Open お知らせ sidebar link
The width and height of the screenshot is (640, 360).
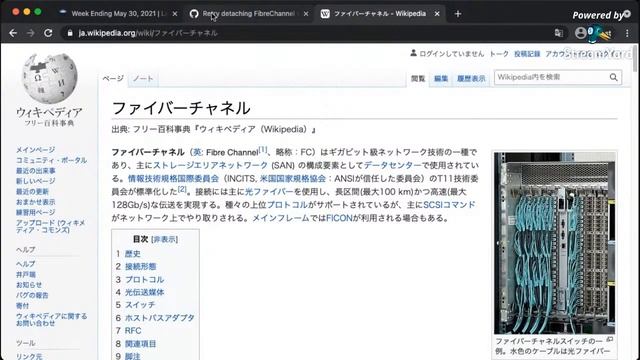tap(29, 285)
